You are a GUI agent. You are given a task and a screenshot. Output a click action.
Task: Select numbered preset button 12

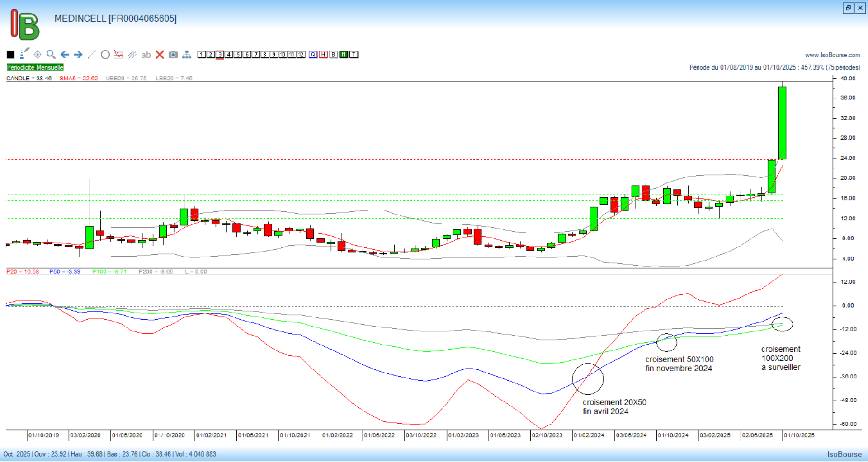pyautogui.click(x=301, y=55)
